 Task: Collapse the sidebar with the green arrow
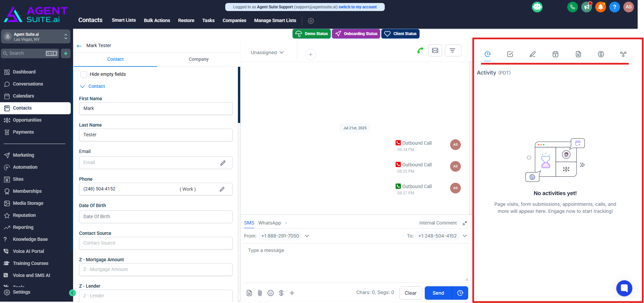click(x=72, y=293)
